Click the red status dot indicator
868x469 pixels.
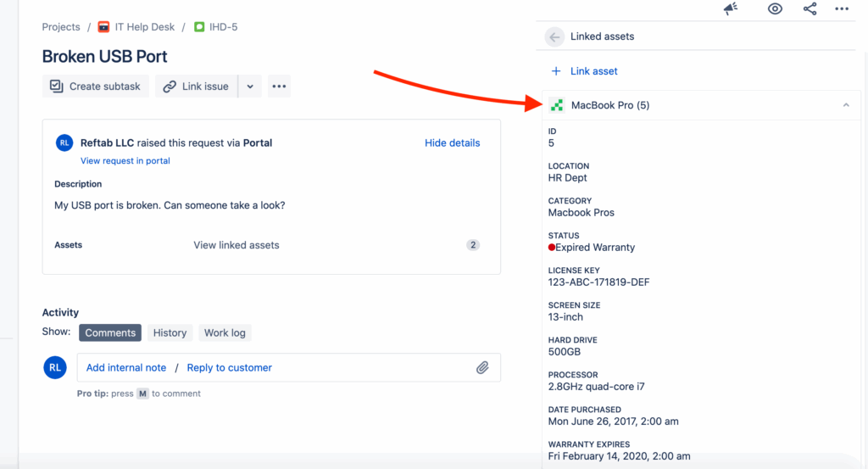pyautogui.click(x=551, y=248)
